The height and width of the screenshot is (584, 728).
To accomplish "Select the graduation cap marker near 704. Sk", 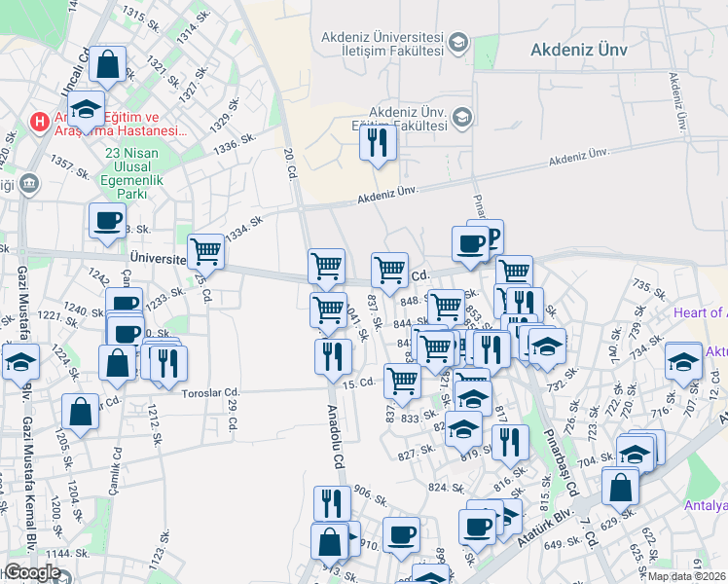I will tap(635, 456).
